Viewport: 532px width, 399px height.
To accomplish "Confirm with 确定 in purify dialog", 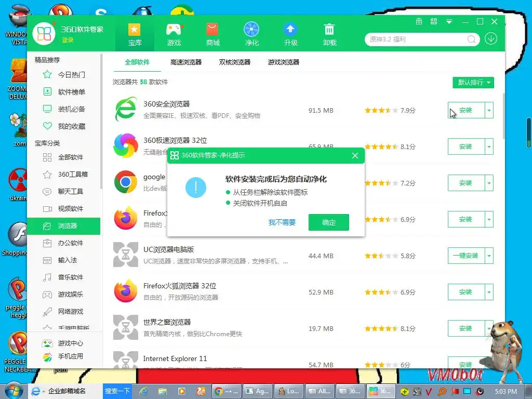I will pyautogui.click(x=328, y=222).
